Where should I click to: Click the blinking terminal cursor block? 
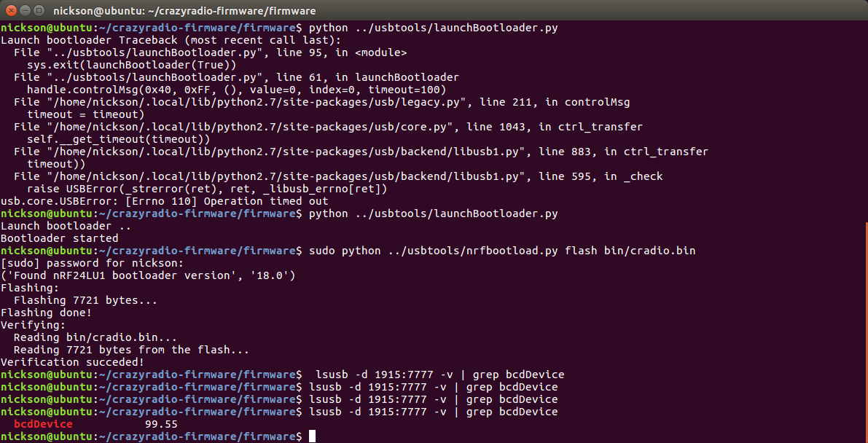coord(313,436)
